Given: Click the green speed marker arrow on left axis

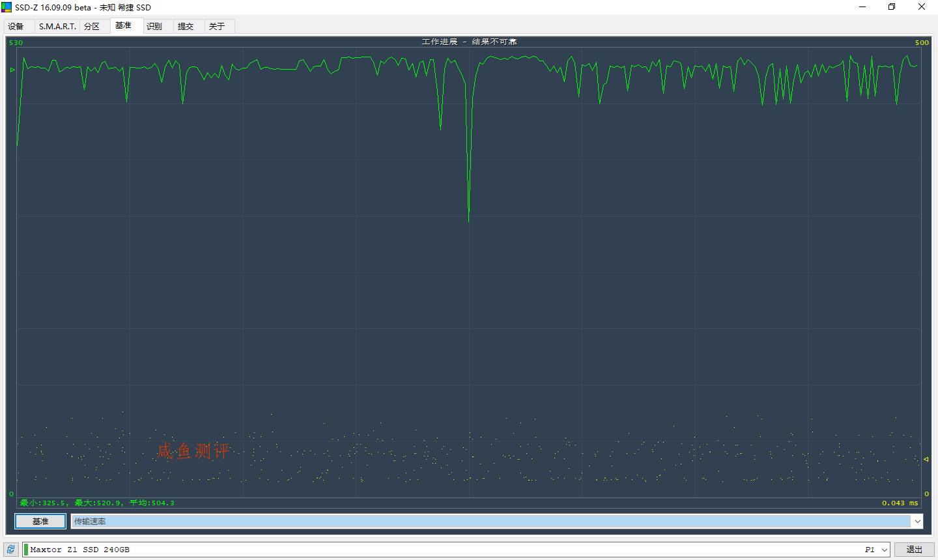Looking at the screenshot, I should point(12,70).
